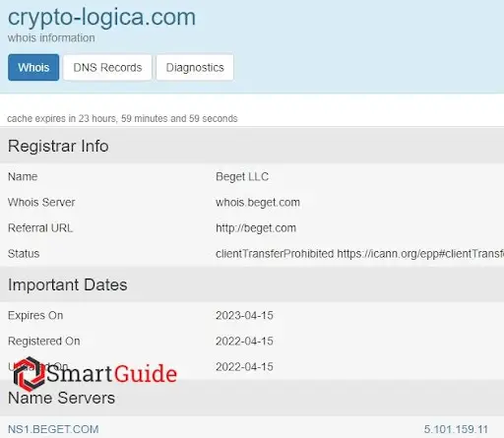Switch to the Diagnostics tab
Image resolution: width=504 pixels, height=438 pixels.
[x=195, y=67]
